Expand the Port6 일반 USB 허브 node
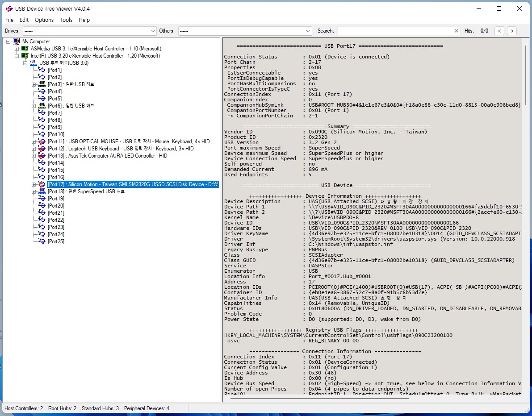The width and height of the screenshot is (532, 416). point(34,106)
